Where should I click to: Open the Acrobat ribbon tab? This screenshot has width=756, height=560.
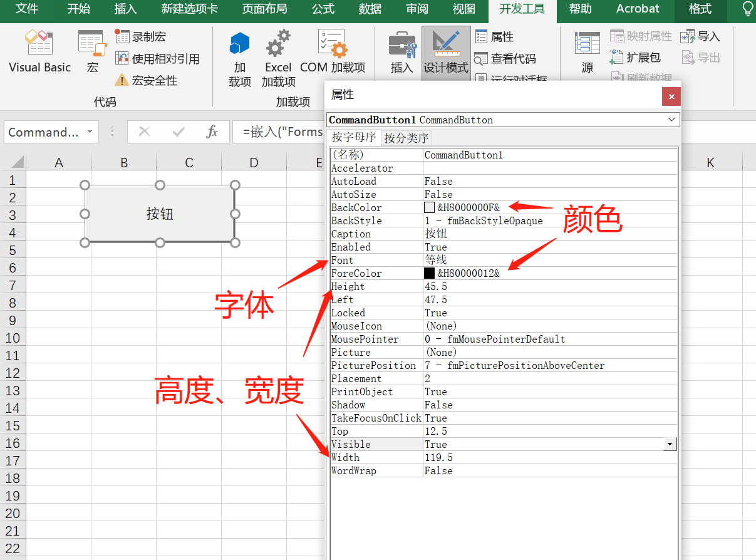[x=638, y=9]
